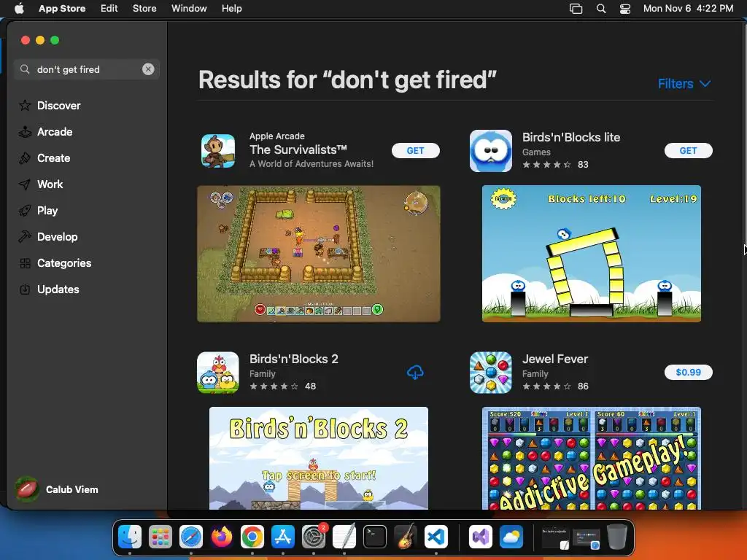Screen dimensions: 747x560
Task: Open Jewel Fever app icon
Action: click(491, 373)
